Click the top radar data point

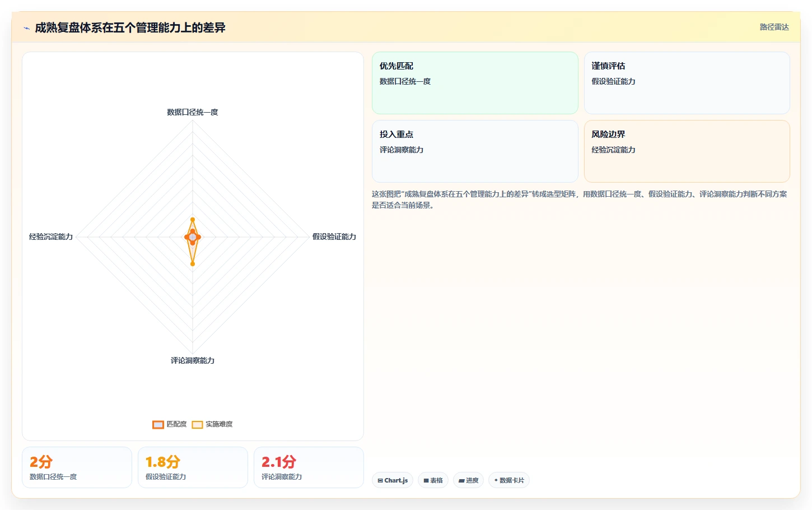(193, 220)
